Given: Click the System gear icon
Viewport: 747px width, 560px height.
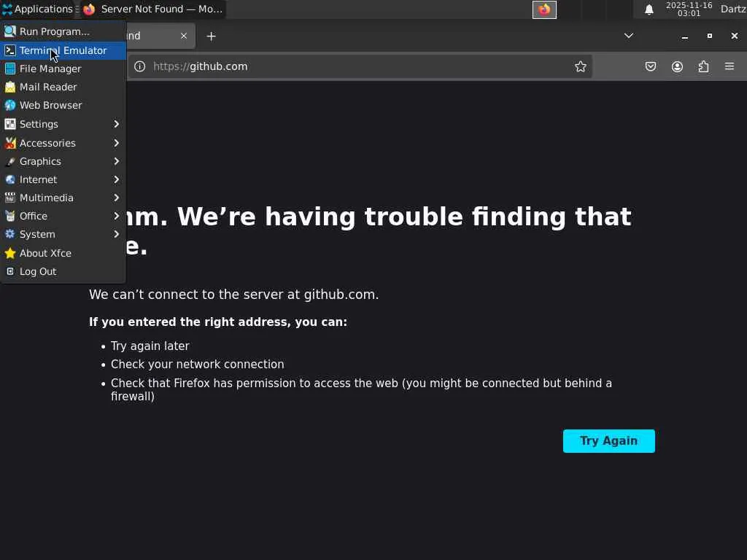Looking at the screenshot, I should 10,234.
